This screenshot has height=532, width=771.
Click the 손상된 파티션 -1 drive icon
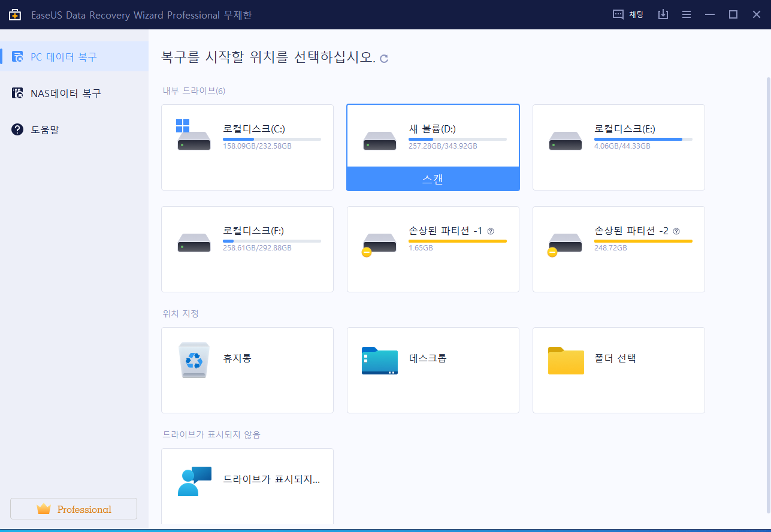[x=379, y=244]
